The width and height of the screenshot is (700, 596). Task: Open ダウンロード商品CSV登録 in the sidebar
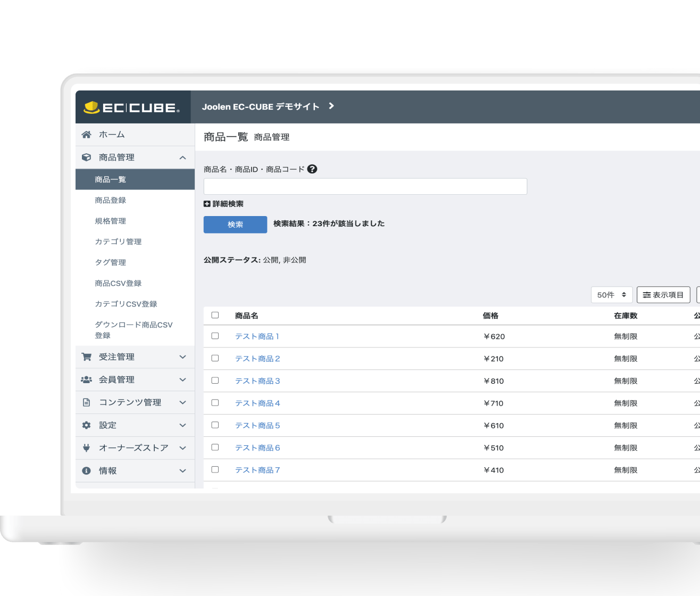coord(134,330)
